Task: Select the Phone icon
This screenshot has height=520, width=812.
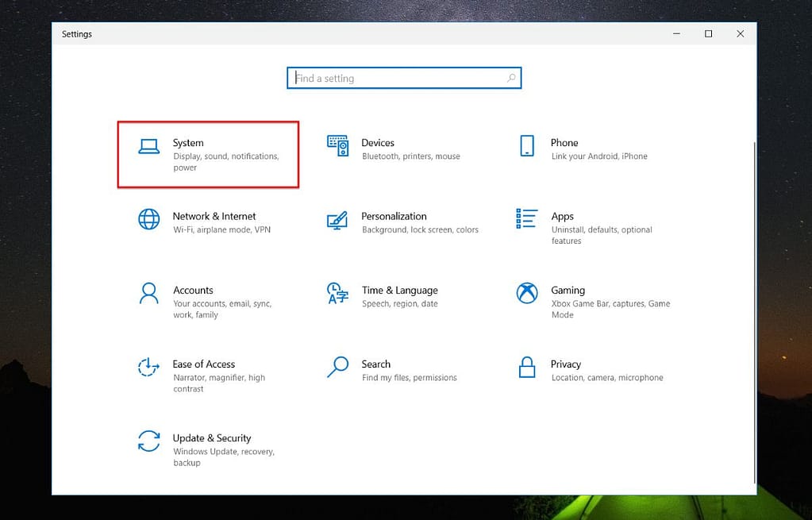Action: (527, 145)
